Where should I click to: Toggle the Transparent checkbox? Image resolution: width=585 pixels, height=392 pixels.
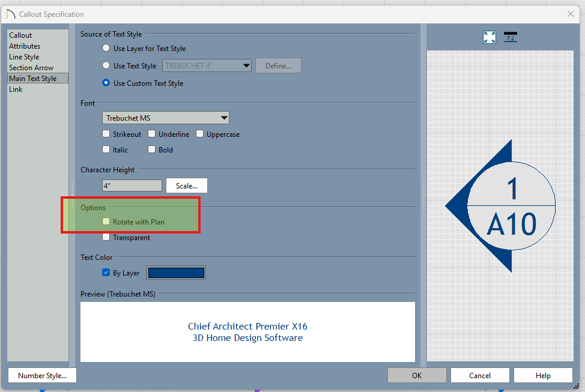[x=106, y=238]
